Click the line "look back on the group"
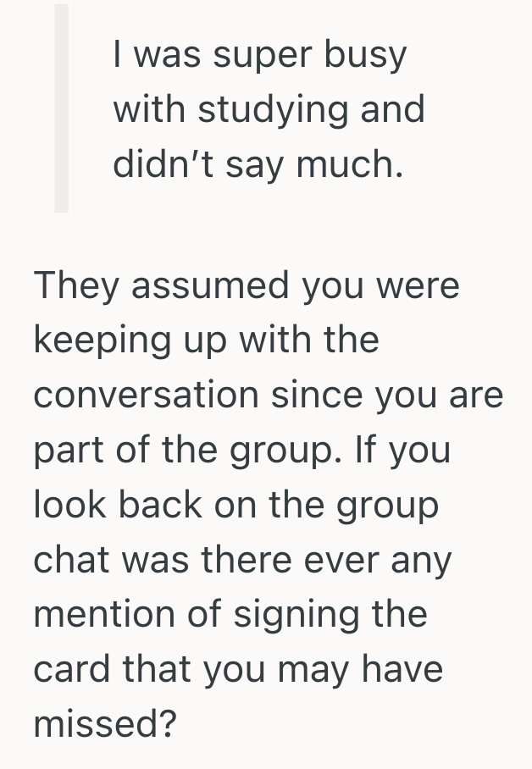Viewport: 532px width, 769px height. (236, 506)
